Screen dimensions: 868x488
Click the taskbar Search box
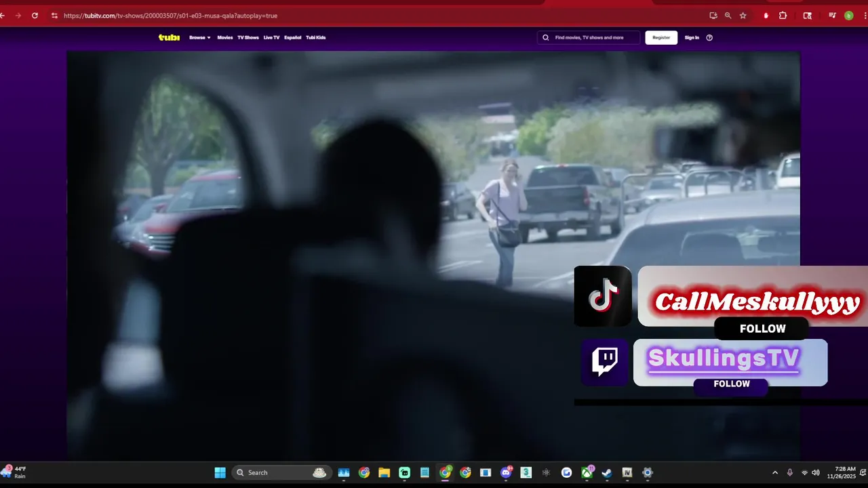coord(281,472)
